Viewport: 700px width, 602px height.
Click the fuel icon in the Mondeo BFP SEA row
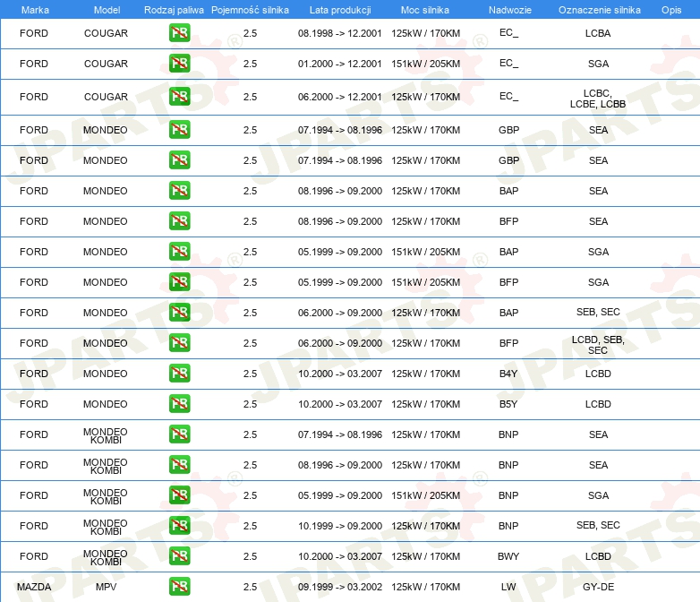pyautogui.click(x=179, y=220)
